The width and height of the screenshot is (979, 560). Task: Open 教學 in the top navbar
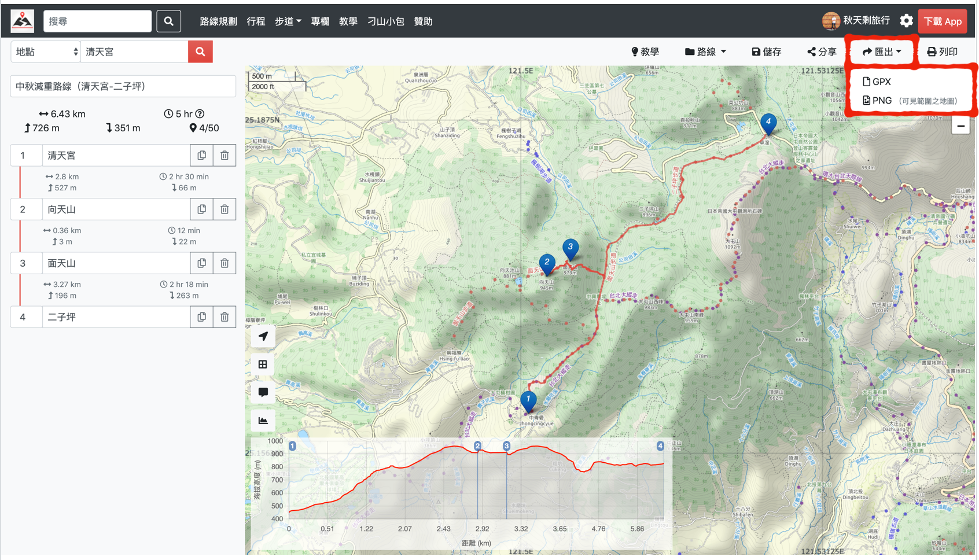click(348, 21)
